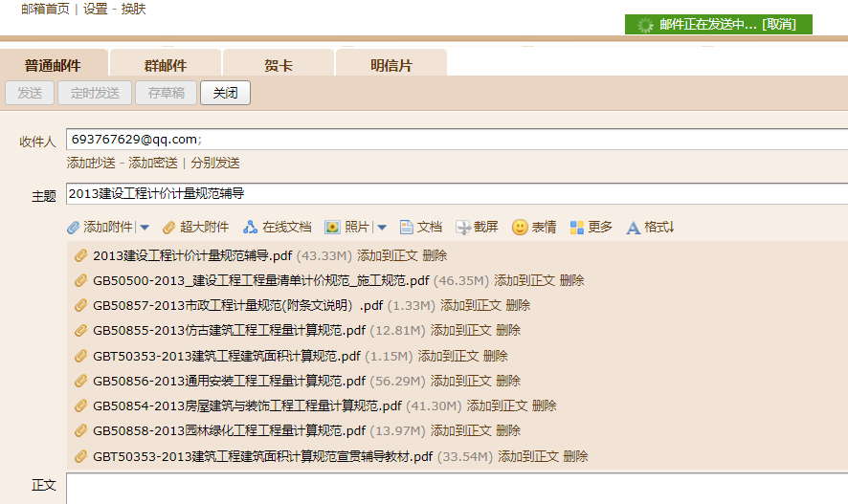Click the 照片 picture icon
Screen dimensions: 848x504
(x=332, y=228)
